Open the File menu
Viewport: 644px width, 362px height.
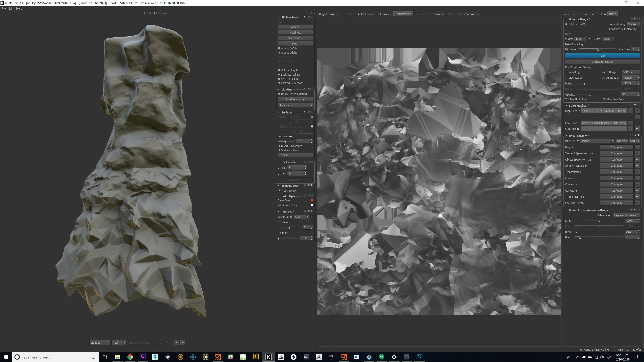[x=4, y=9]
